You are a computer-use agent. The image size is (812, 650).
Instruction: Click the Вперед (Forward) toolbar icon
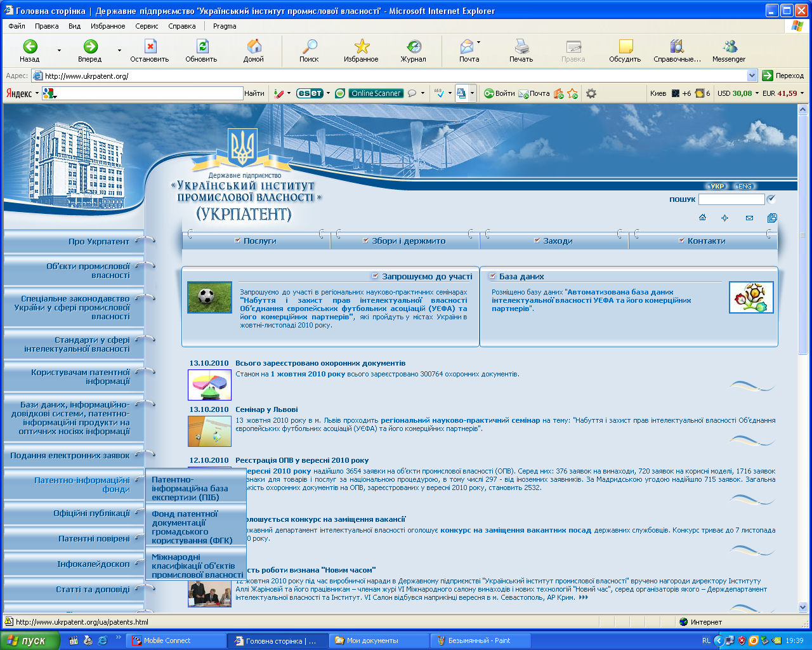pos(90,50)
